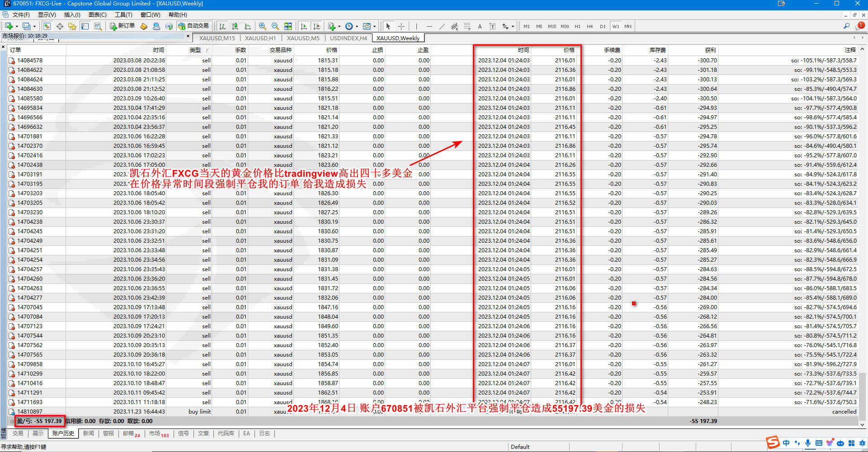The image size is (868, 452).
Task: Expand the indicators list dropdown arrow
Action: 339,26
